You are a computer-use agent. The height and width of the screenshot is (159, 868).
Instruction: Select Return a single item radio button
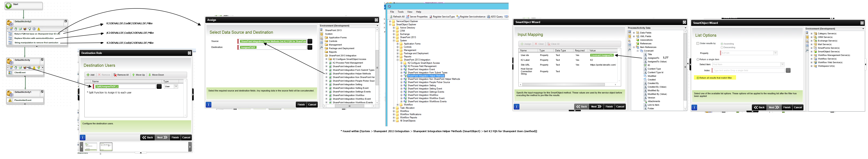[x=698, y=59]
